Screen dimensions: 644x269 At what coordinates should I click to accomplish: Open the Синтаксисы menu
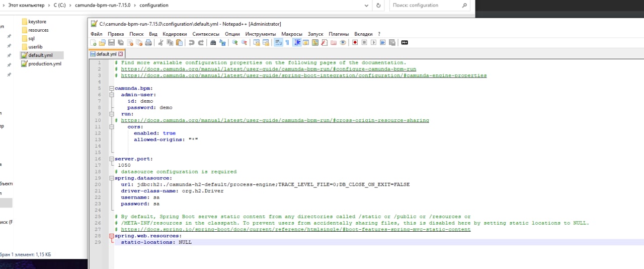pyautogui.click(x=206, y=34)
